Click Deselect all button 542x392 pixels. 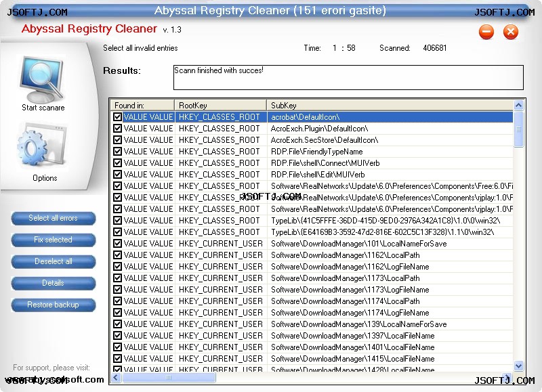click(54, 261)
